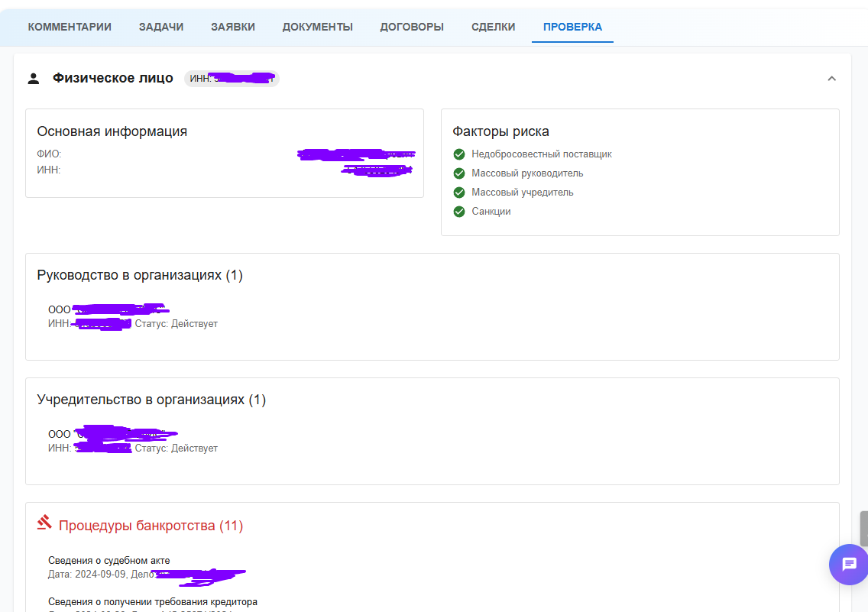This screenshot has height=612, width=868.
Task: Click the Сведения о судебном акте entry
Action: click(109, 561)
